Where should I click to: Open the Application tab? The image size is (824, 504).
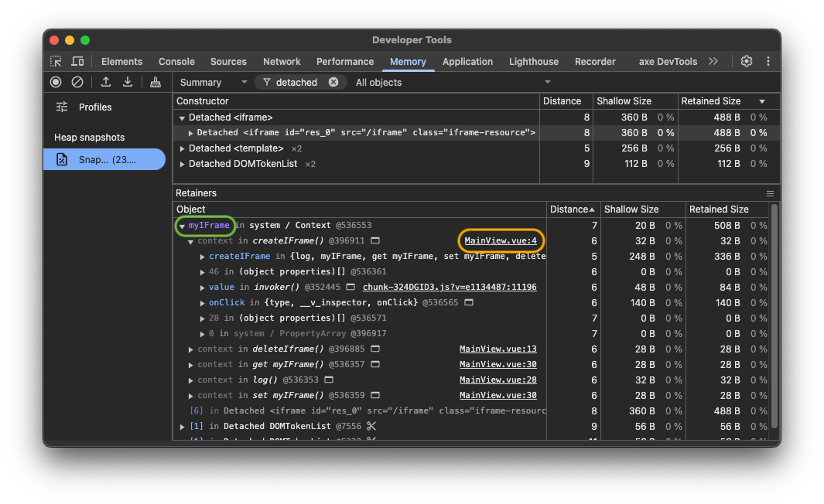coord(467,61)
